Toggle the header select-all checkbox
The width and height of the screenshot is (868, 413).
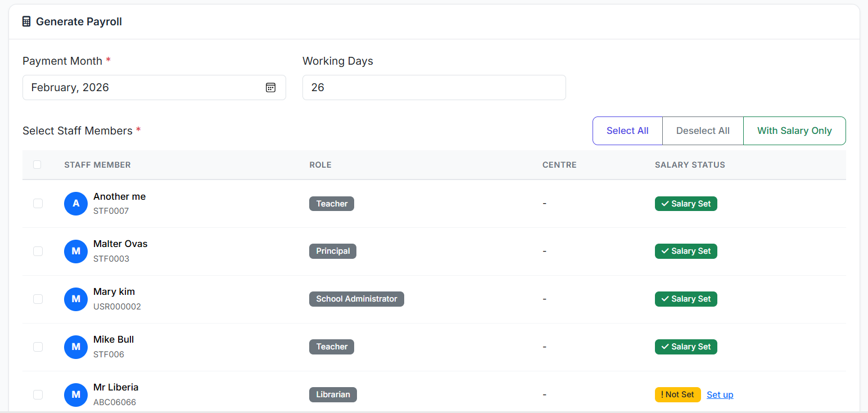tap(37, 165)
